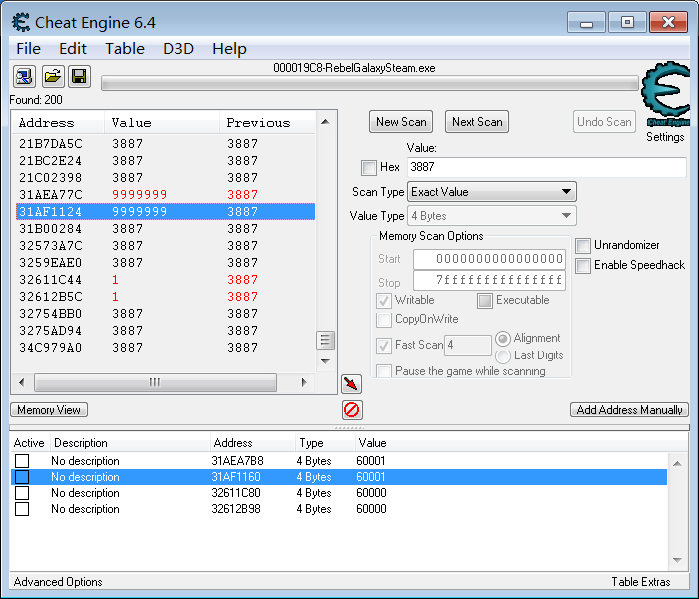Screen dimensions: 699x599
Task: Select the Last Digits radio button
Action: click(502, 356)
